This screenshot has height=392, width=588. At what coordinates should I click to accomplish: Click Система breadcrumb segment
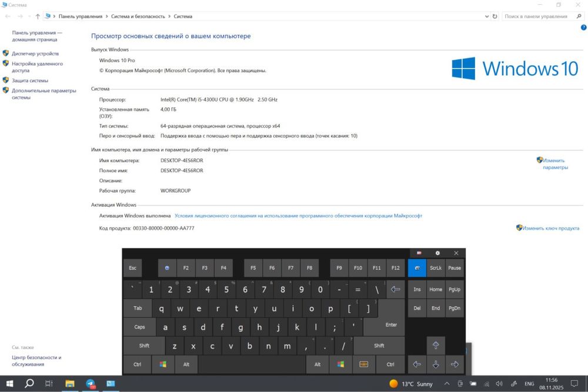183,16
